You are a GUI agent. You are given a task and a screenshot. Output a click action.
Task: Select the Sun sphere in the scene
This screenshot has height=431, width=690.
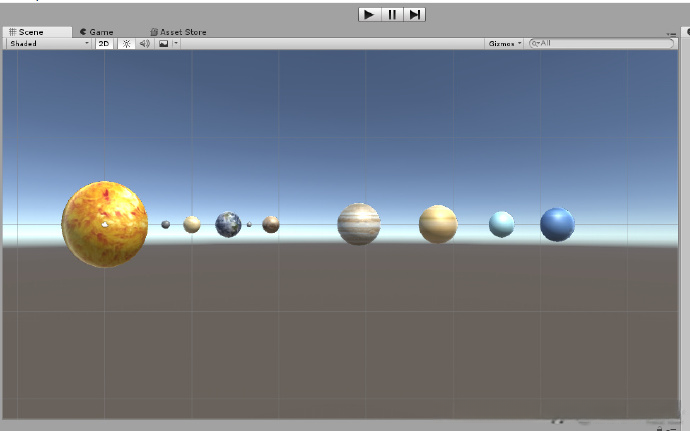(x=105, y=224)
